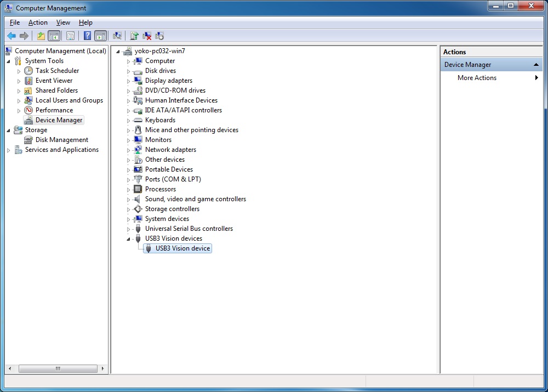
Task: Click Scan for hardware changes icon
Action: click(117, 36)
